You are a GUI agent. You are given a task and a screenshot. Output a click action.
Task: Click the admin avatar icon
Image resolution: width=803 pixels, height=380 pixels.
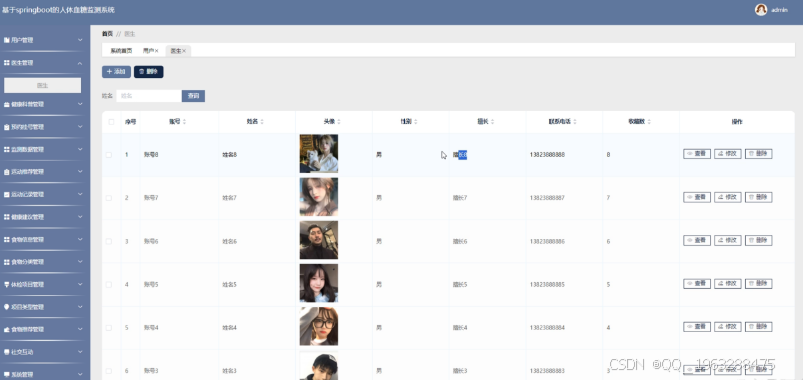tap(761, 10)
